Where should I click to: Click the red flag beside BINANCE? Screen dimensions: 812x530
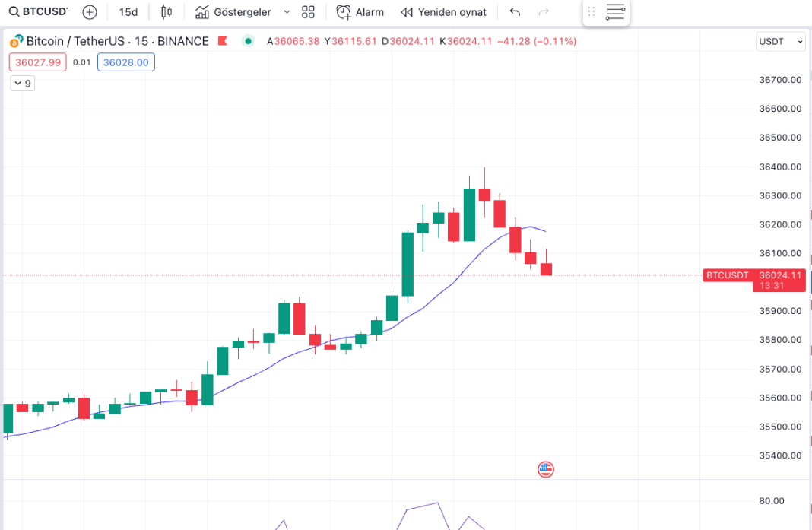(223, 41)
